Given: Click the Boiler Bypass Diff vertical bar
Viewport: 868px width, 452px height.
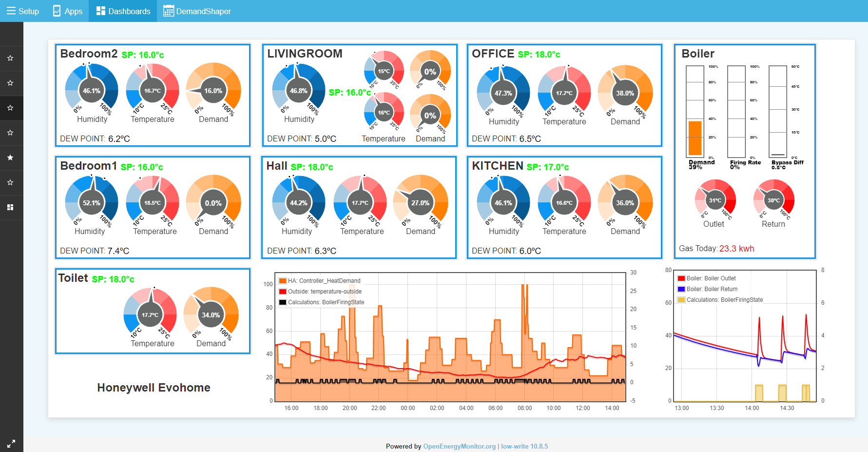Looking at the screenshot, I should pyautogui.click(x=778, y=111).
